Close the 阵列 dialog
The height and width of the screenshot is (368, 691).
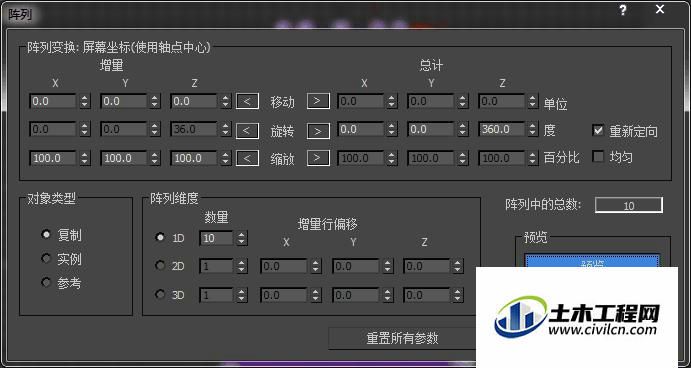(x=660, y=9)
